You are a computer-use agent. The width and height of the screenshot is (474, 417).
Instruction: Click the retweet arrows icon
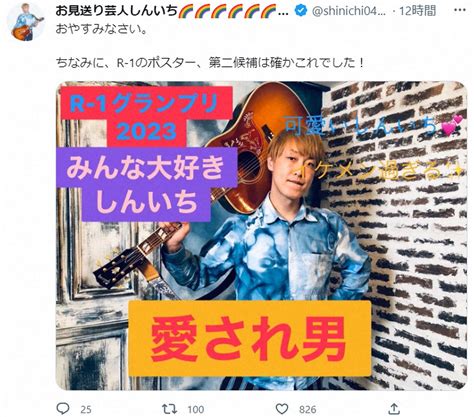click(x=169, y=409)
